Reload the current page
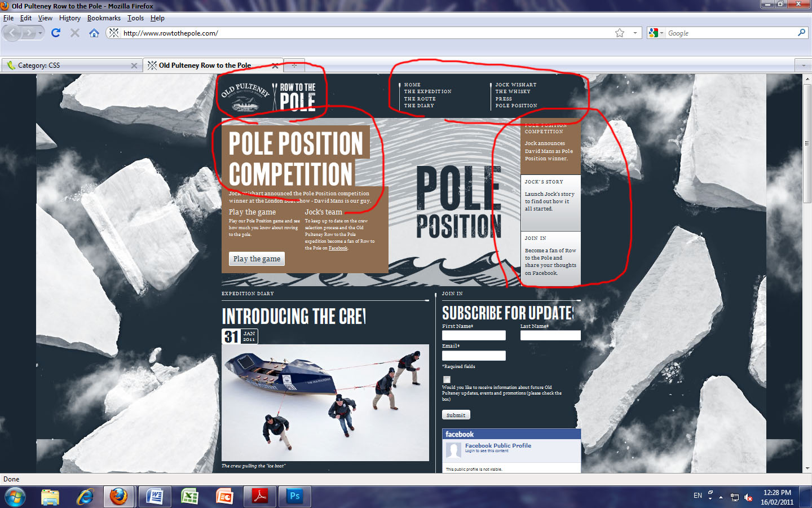The image size is (812, 508). (x=55, y=33)
